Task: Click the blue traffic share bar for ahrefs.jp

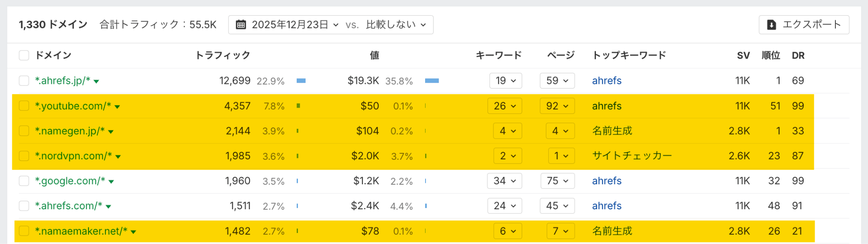Action: (301, 81)
